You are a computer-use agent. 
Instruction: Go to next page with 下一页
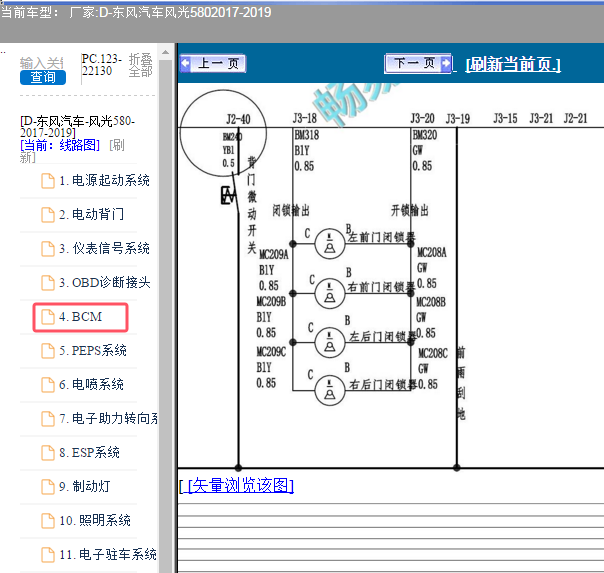(x=418, y=63)
